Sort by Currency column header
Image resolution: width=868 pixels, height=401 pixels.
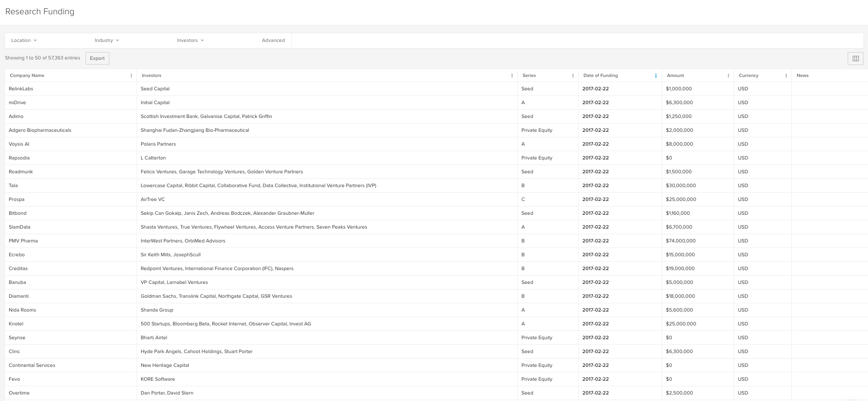pos(748,76)
